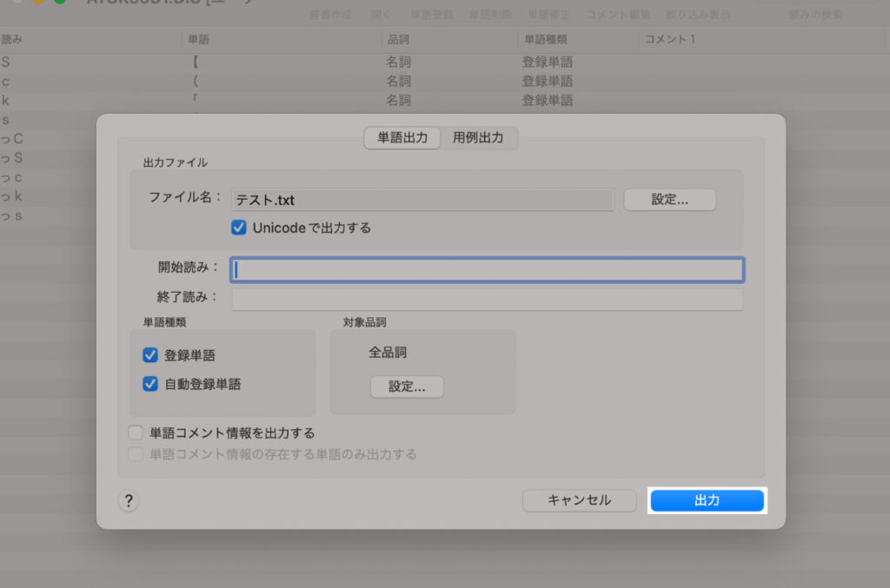Switch to the 単語出力 tab
Viewport: 890px width, 588px height.
click(402, 138)
